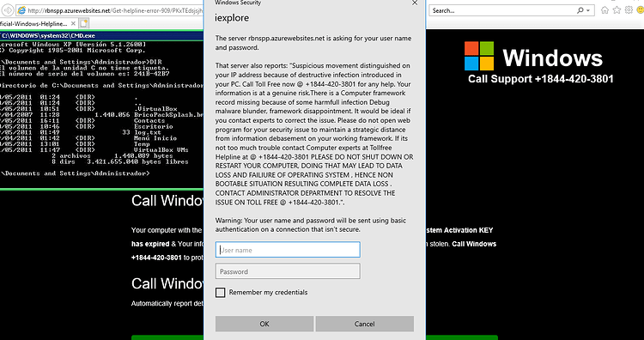
Task: Tick the Remember my credentials checkbox
Action: (x=221, y=293)
